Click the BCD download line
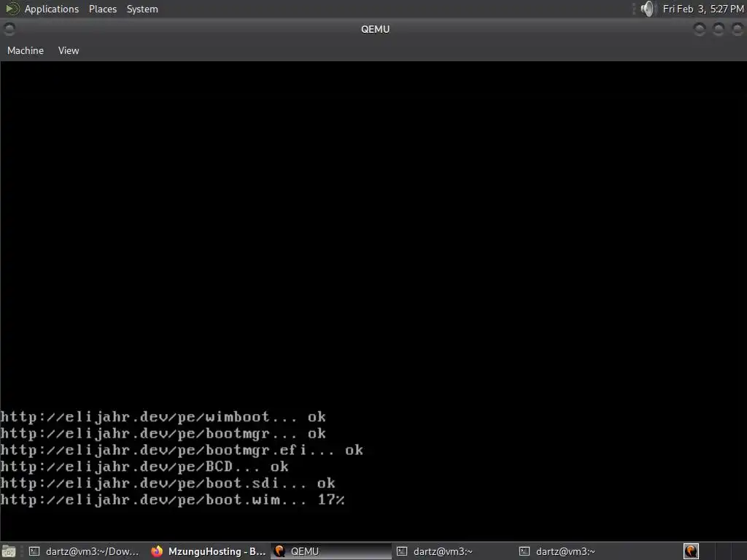This screenshot has height=560, width=747. 144,467
